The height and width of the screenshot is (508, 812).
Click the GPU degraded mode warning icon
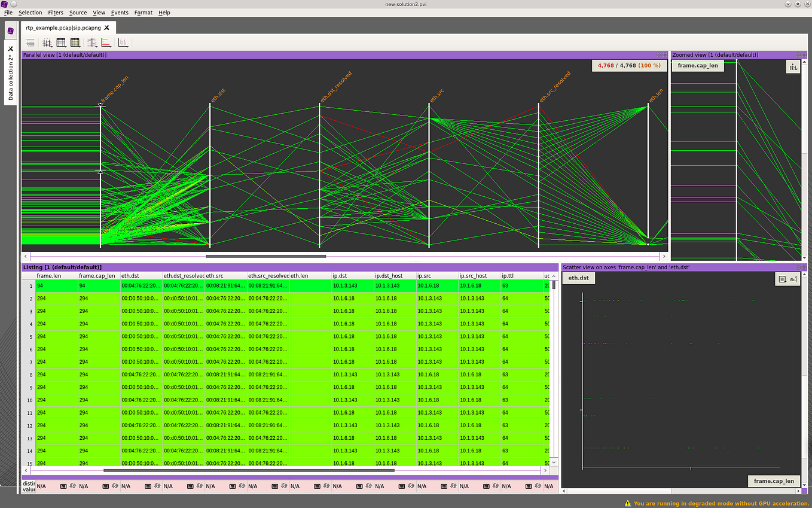(x=628, y=503)
